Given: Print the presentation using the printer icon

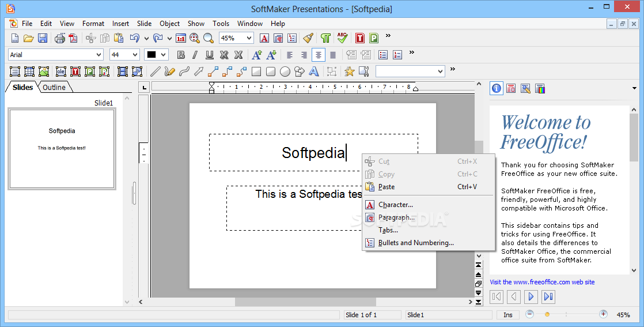Looking at the screenshot, I should click(60, 38).
